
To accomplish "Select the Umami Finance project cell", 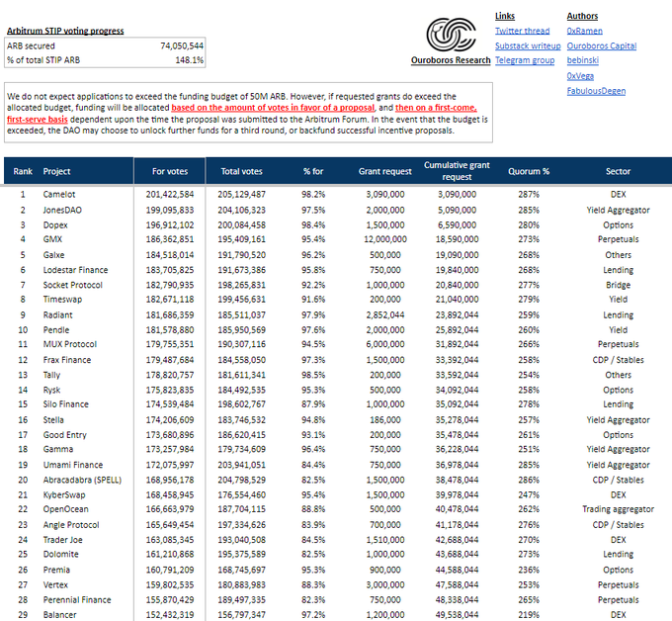I will [x=73, y=466].
